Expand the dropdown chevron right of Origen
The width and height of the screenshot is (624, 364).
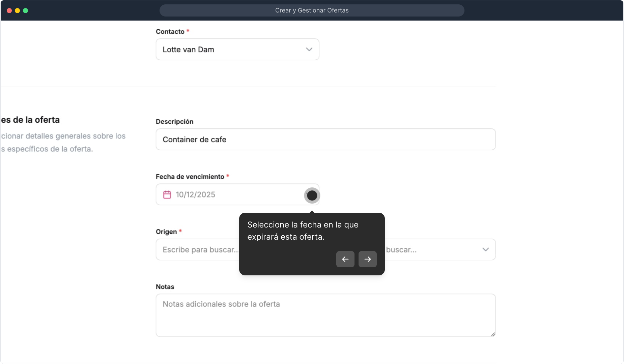click(485, 250)
